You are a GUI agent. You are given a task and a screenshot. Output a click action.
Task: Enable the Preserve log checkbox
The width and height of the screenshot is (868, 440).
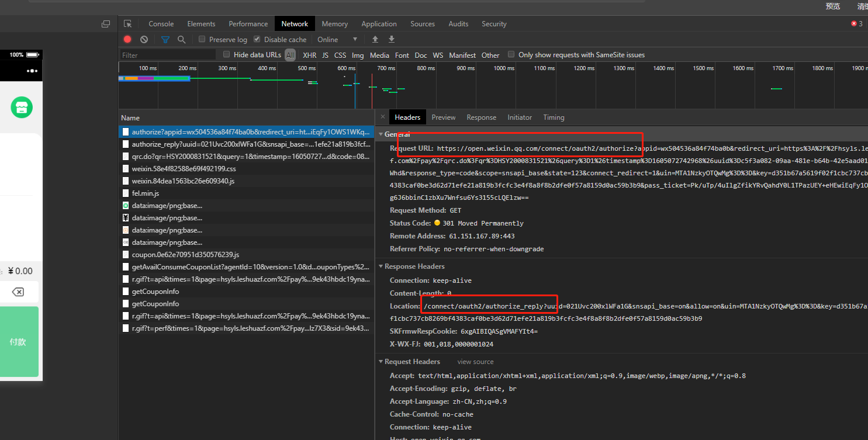click(202, 39)
